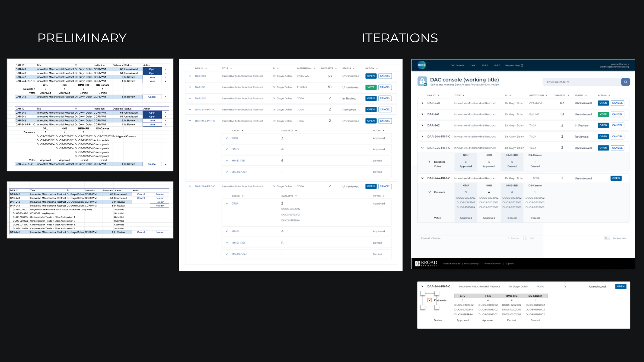Click the Broad Institute logo in footer
644x362 pixels.
426,263
